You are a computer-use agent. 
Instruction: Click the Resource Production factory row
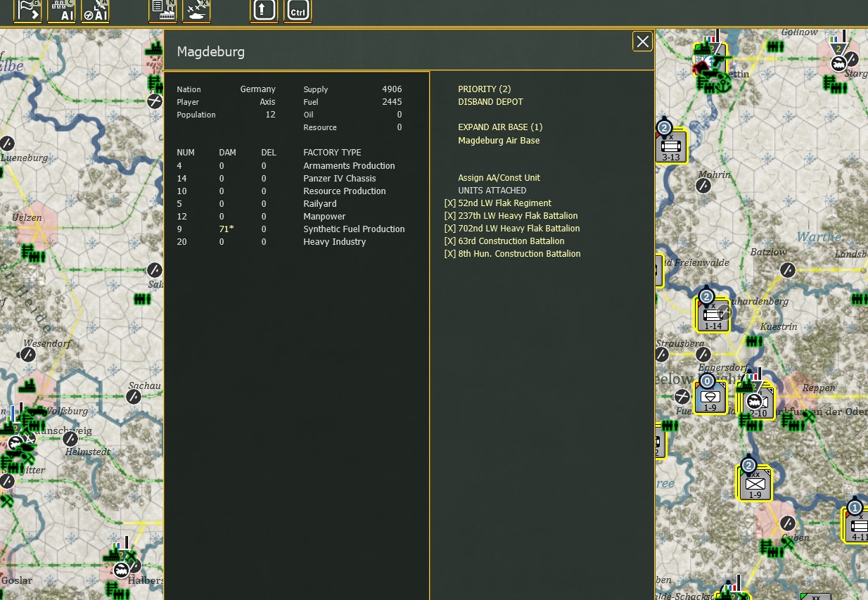click(281, 191)
